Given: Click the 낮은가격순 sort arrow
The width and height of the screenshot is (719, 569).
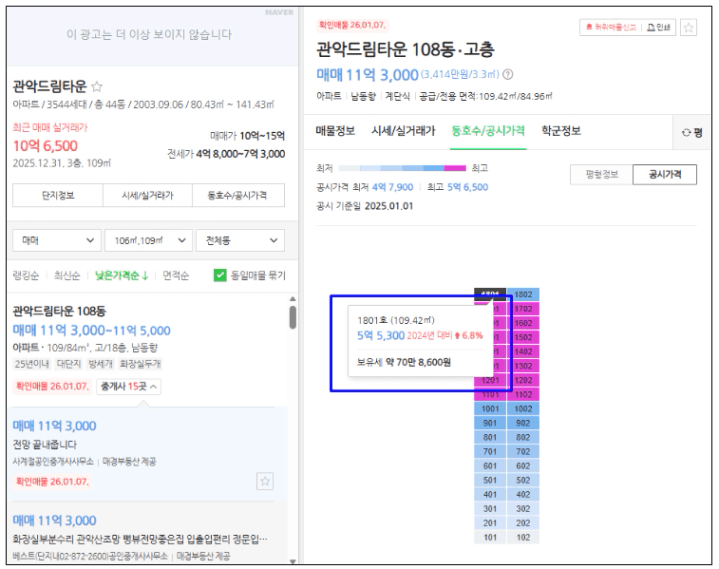Looking at the screenshot, I should point(145,274).
